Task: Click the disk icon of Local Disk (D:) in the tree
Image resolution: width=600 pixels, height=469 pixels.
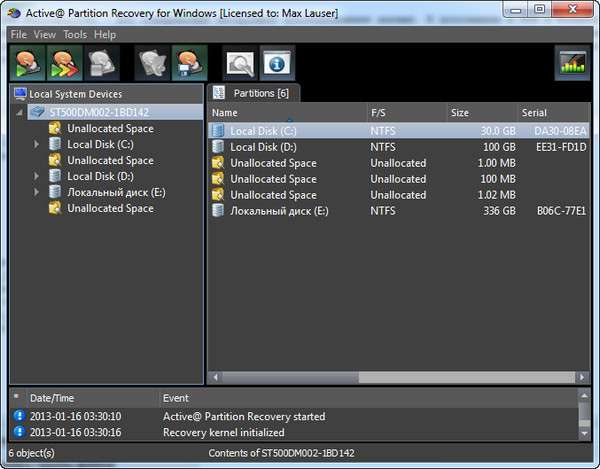Action: [55, 176]
